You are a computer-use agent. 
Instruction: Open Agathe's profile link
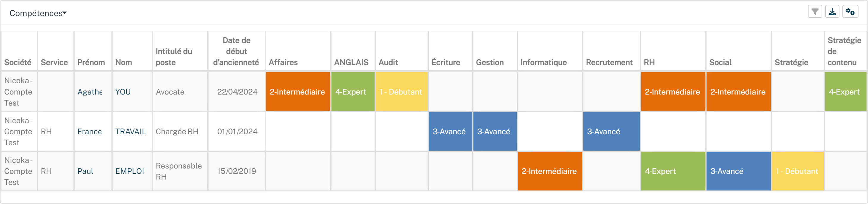[90, 92]
